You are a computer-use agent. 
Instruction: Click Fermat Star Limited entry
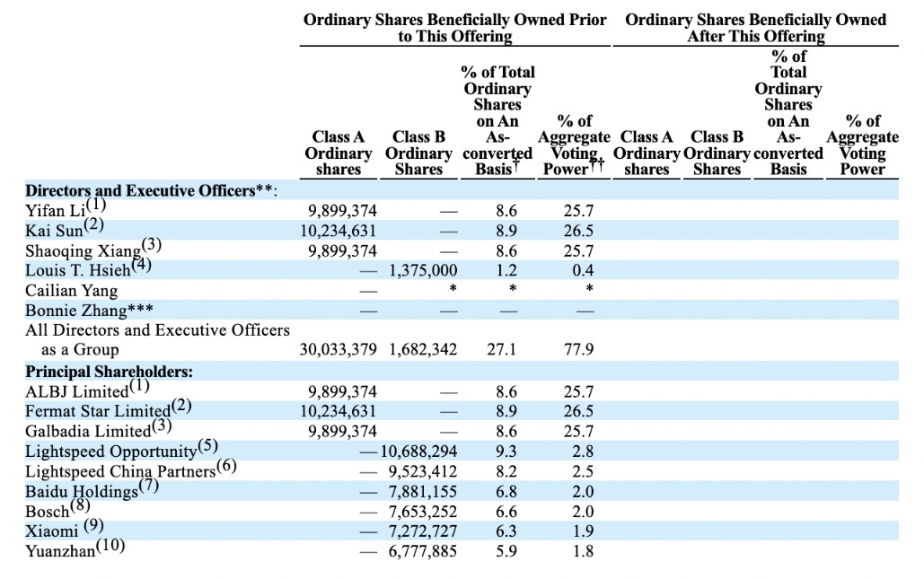click(97, 411)
